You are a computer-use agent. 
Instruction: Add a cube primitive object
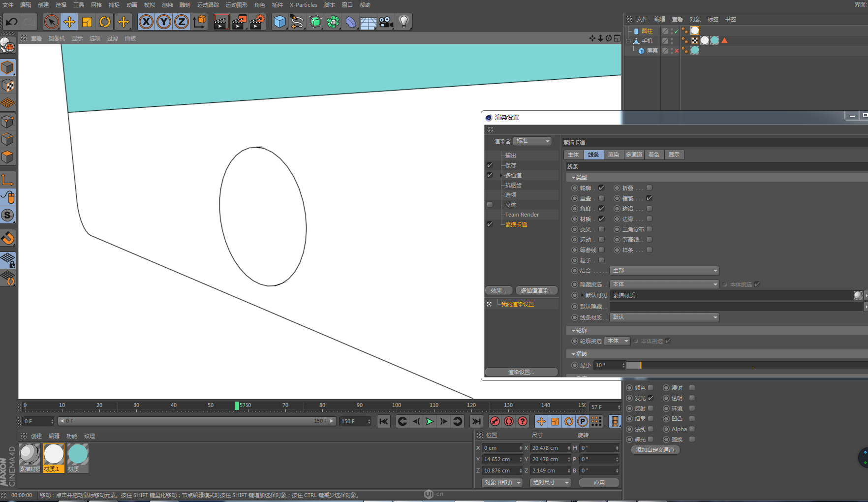coord(279,22)
